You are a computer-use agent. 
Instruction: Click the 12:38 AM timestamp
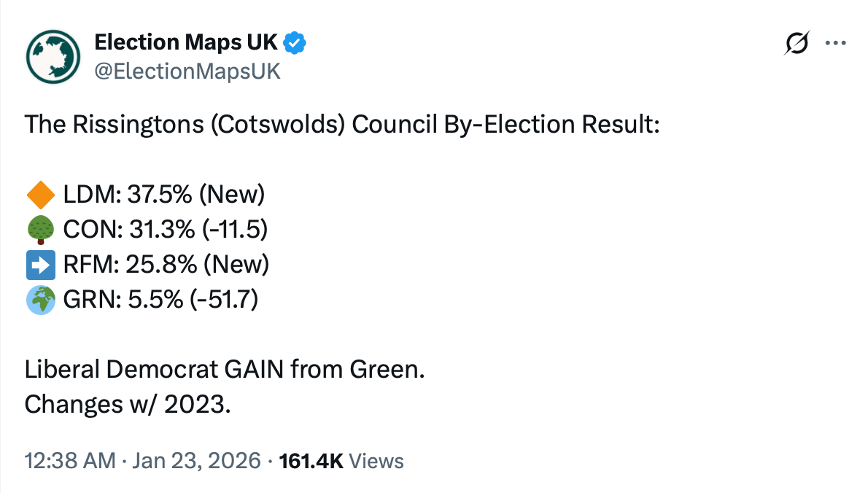(70, 461)
